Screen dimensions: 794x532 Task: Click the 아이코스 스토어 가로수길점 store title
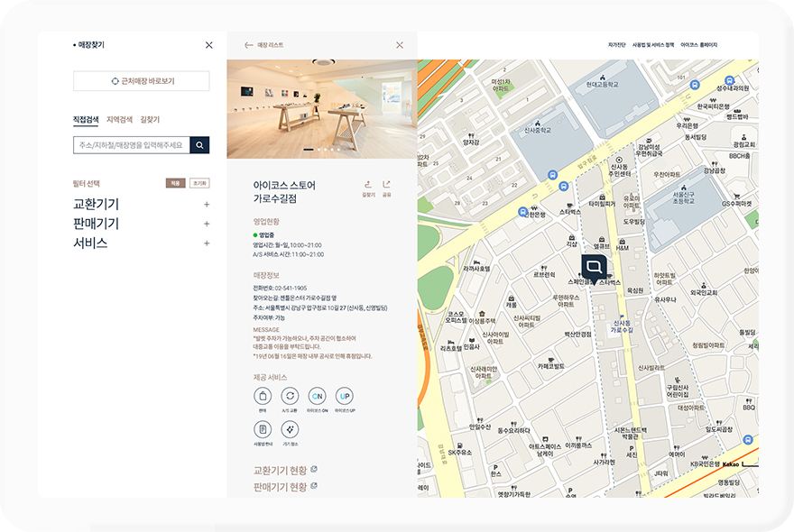pos(284,192)
